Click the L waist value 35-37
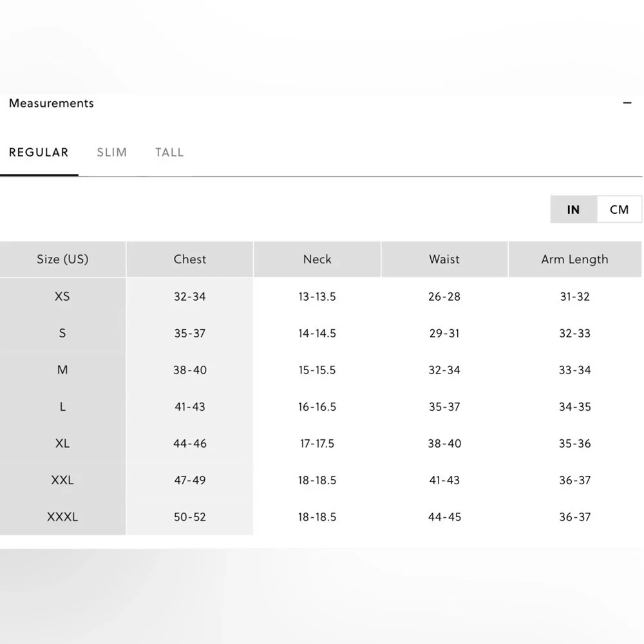 pos(444,406)
